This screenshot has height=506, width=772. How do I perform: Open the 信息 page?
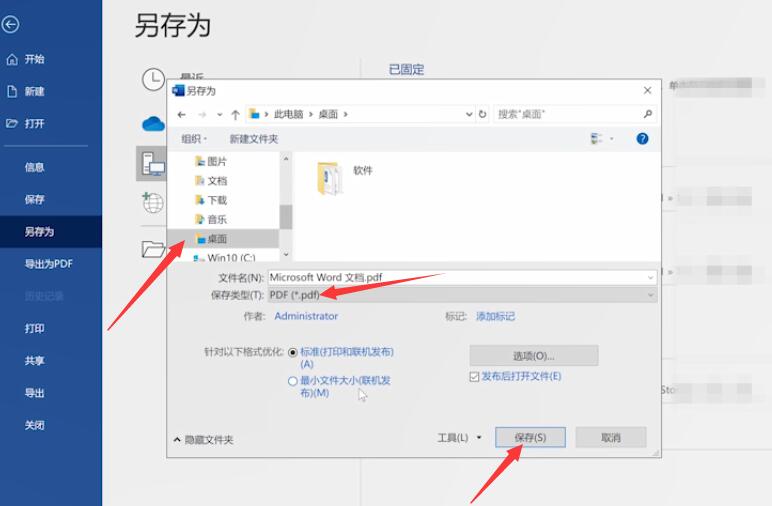pyautogui.click(x=34, y=167)
